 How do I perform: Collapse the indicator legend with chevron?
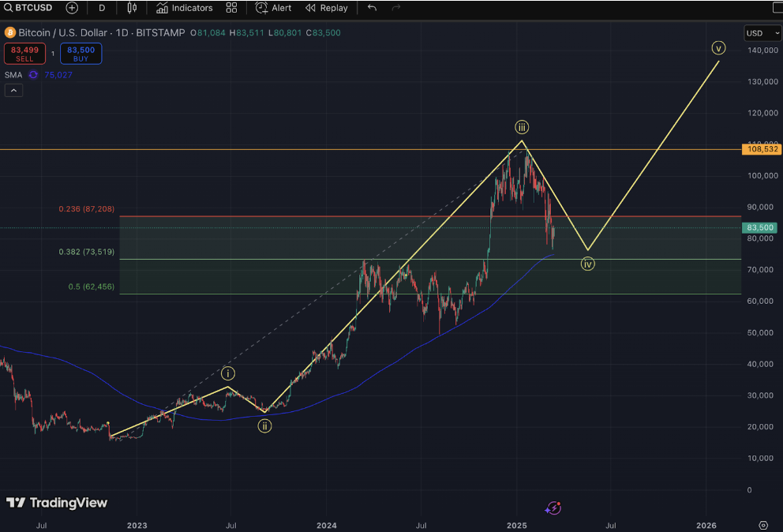[13, 91]
